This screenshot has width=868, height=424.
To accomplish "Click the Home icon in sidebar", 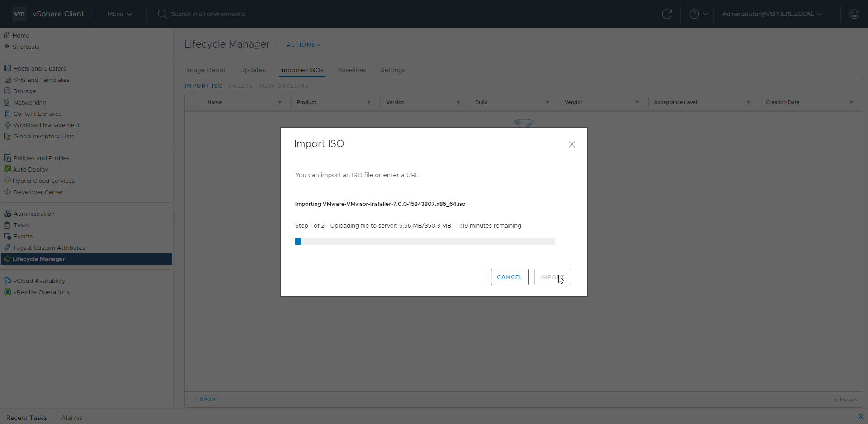I will tap(7, 35).
